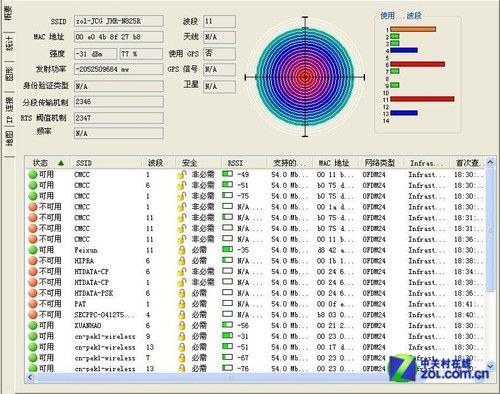
Task: Click the list's scroll-up arrow
Action: point(490,162)
